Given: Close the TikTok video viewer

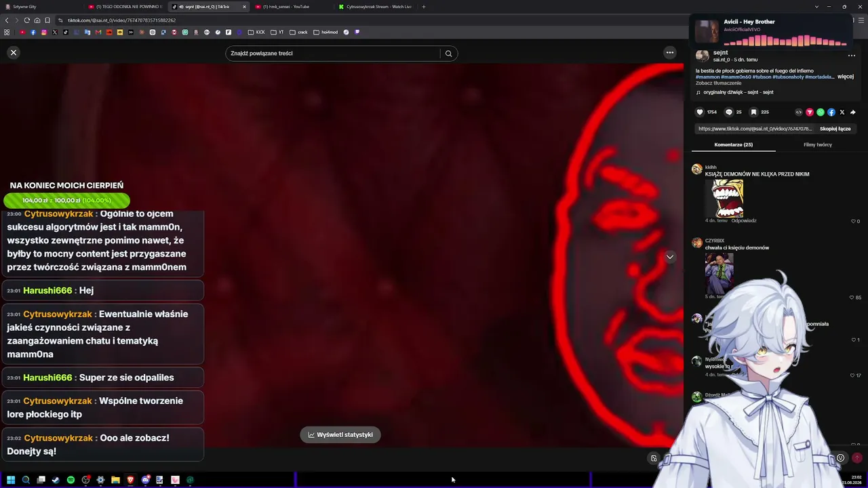Looking at the screenshot, I should click(14, 52).
